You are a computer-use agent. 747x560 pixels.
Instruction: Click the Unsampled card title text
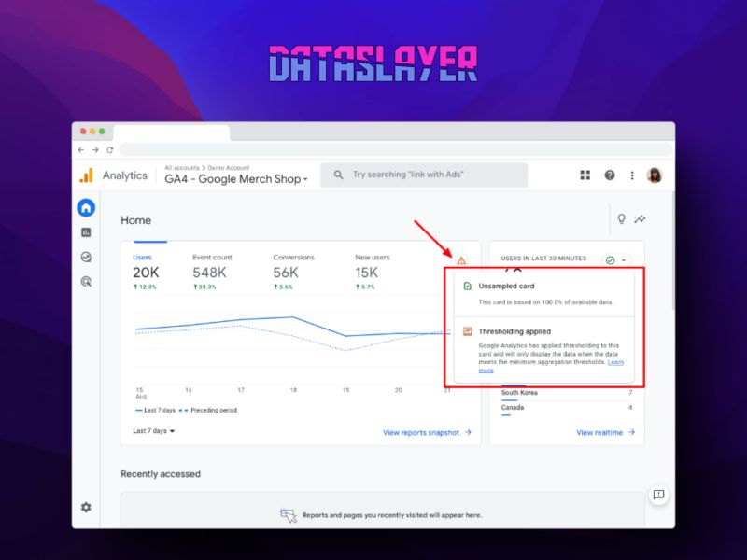click(506, 286)
